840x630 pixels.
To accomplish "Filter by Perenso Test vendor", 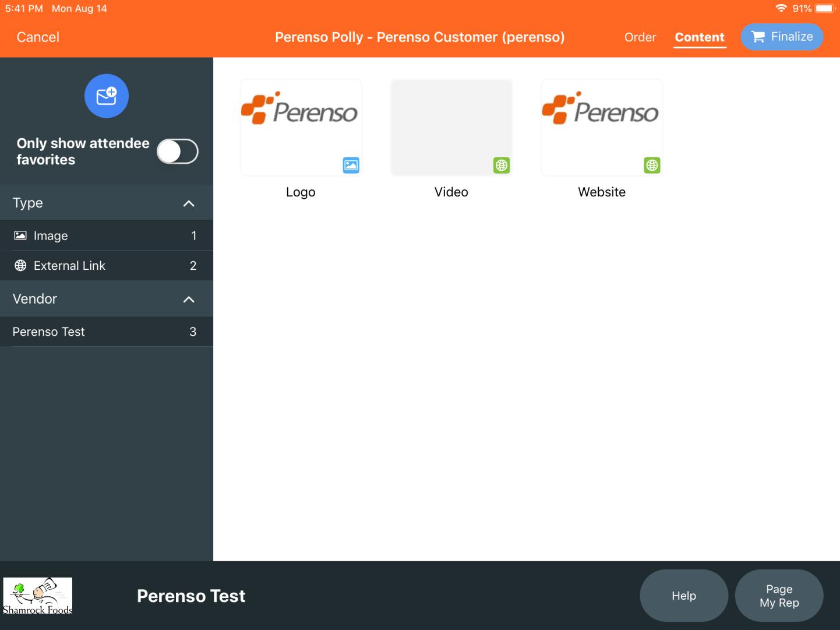I will click(x=107, y=332).
